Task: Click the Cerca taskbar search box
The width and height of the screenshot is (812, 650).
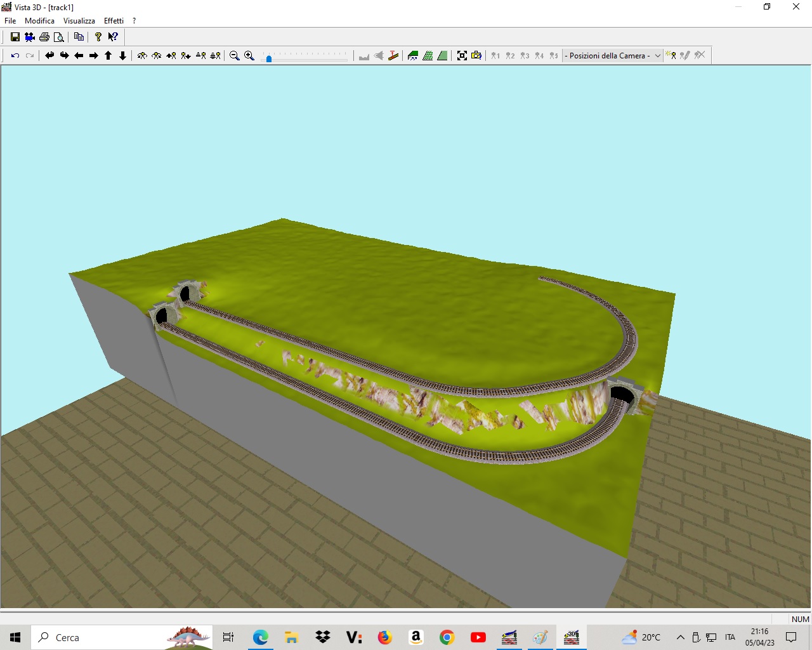Action: 121,637
